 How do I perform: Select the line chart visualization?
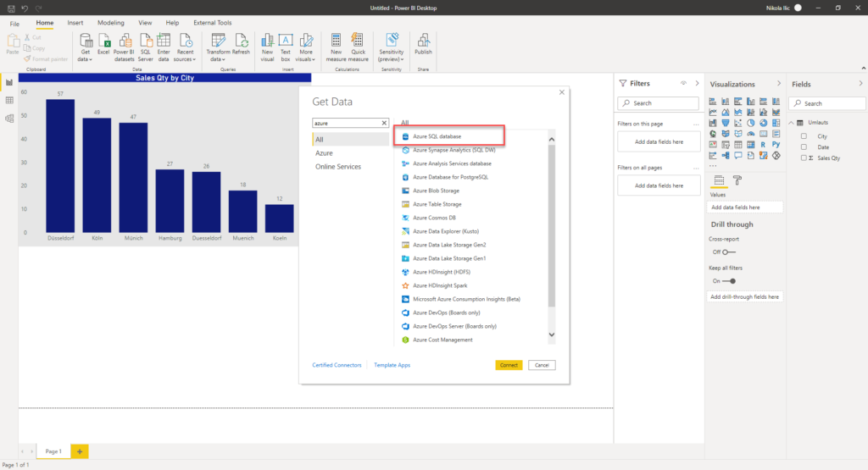click(x=712, y=113)
